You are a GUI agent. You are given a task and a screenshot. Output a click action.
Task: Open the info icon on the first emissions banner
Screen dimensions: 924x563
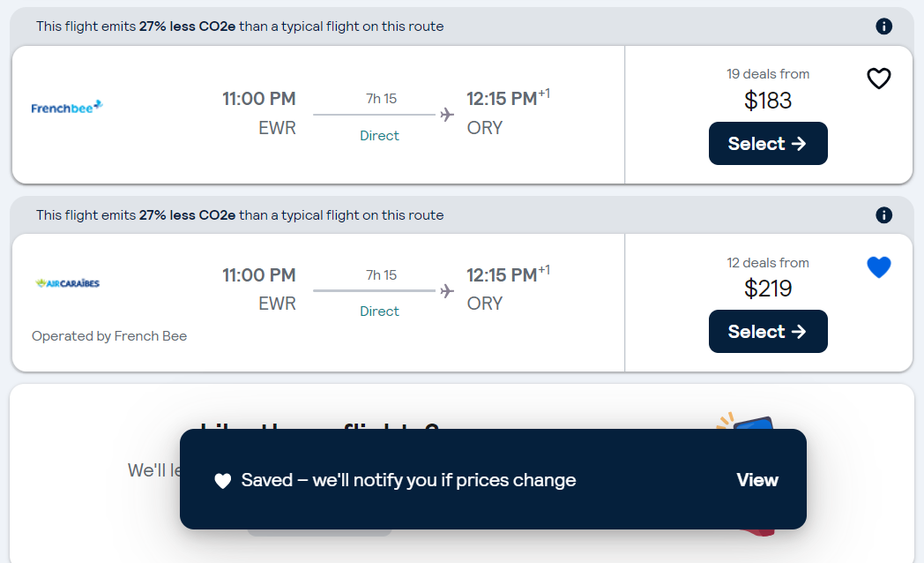tap(883, 26)
